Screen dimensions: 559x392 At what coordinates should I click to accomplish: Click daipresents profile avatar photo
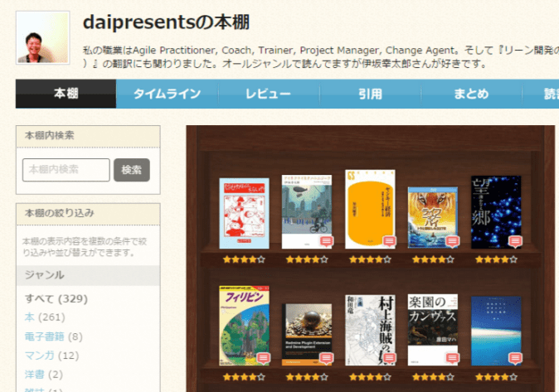[x=42, y=37]
